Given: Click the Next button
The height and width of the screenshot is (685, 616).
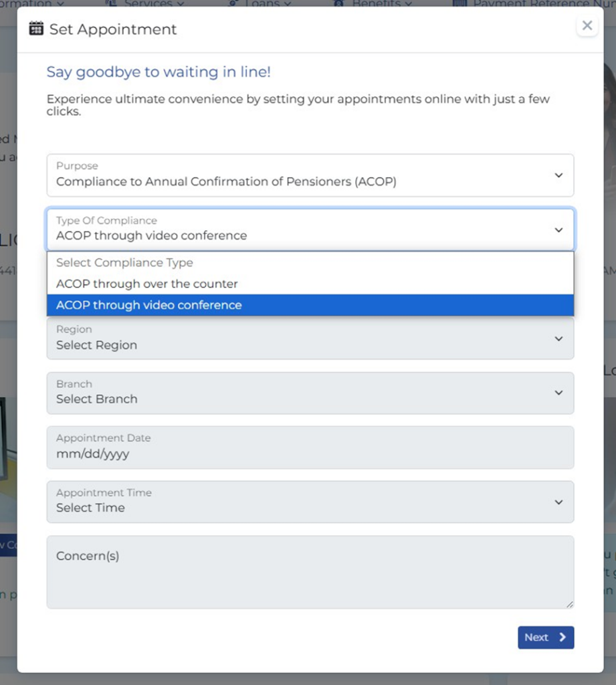Looking at the screenshot, I should (x=546, y=638).
